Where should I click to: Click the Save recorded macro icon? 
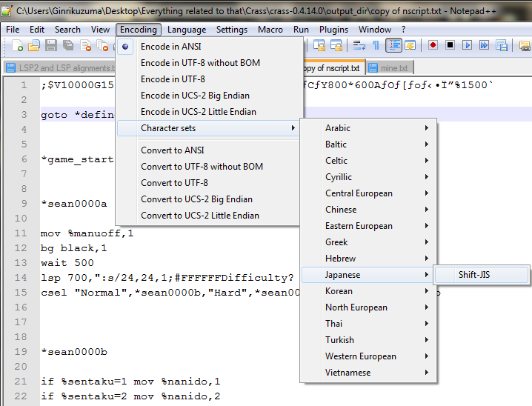(x=502, y=45)
